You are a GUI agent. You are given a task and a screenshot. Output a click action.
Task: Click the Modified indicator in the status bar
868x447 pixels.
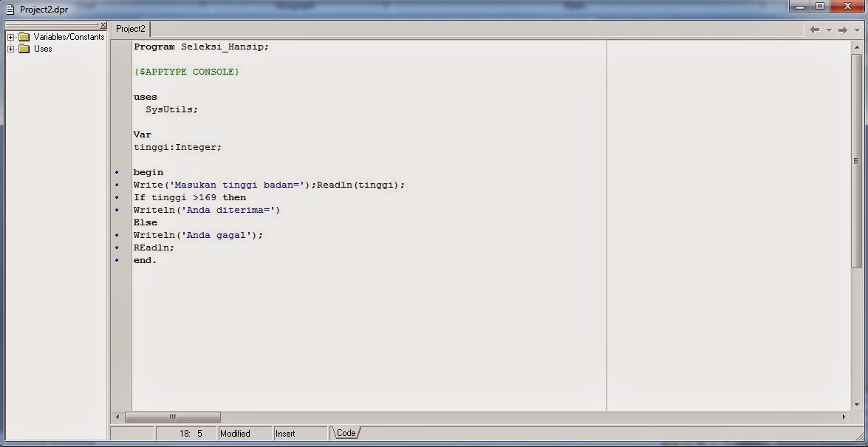pos(235,433)
